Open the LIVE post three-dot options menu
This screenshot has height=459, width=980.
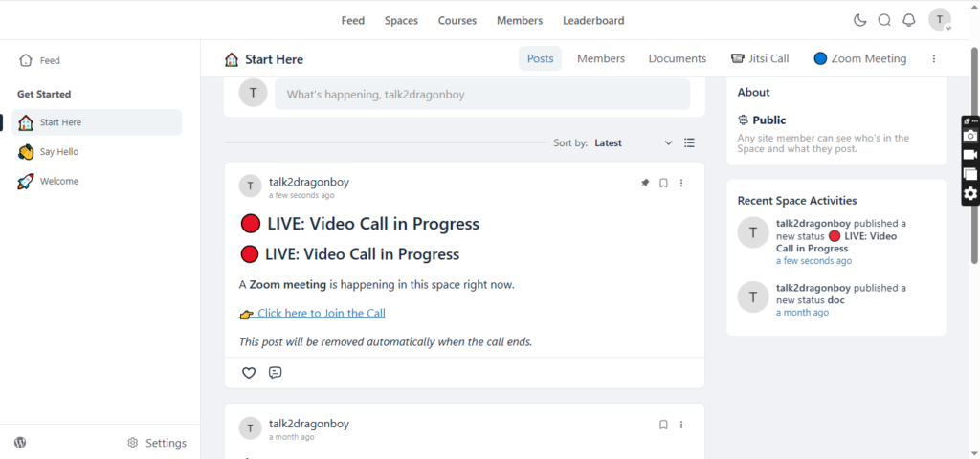coord(681,183)
